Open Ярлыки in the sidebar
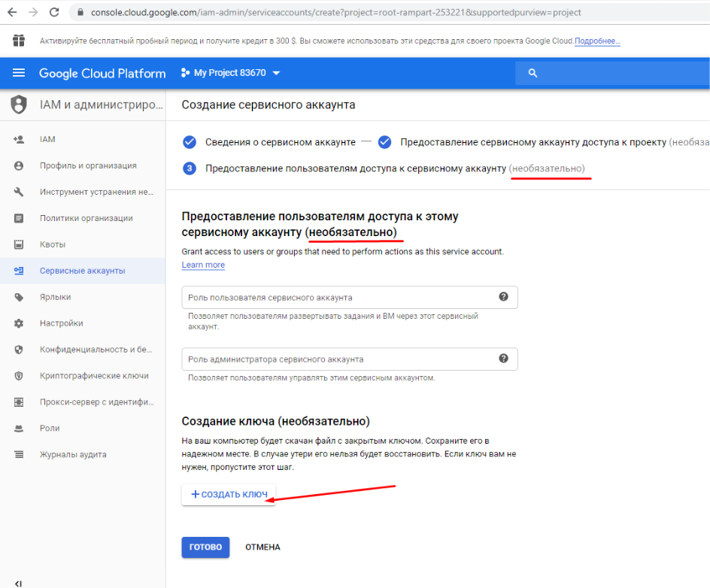Image resolution: width=710 pixels, height=588 pixels. point(83,297)
